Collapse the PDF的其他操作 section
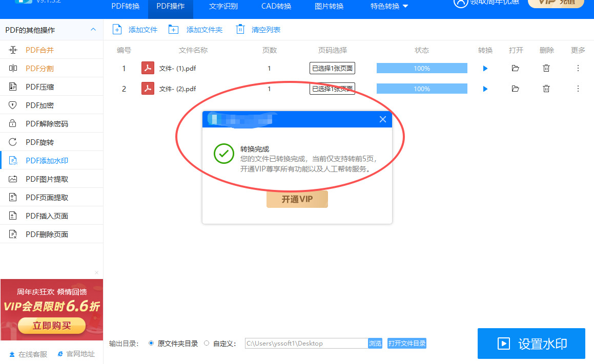Image resolution: width=594 pixels, height=364 pixels. [93, 30]
